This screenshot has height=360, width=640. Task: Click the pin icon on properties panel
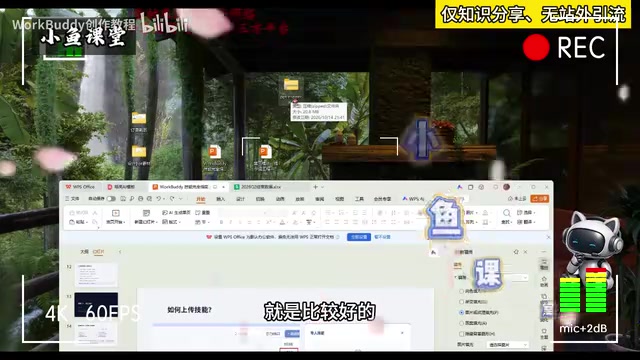point(516,252)
